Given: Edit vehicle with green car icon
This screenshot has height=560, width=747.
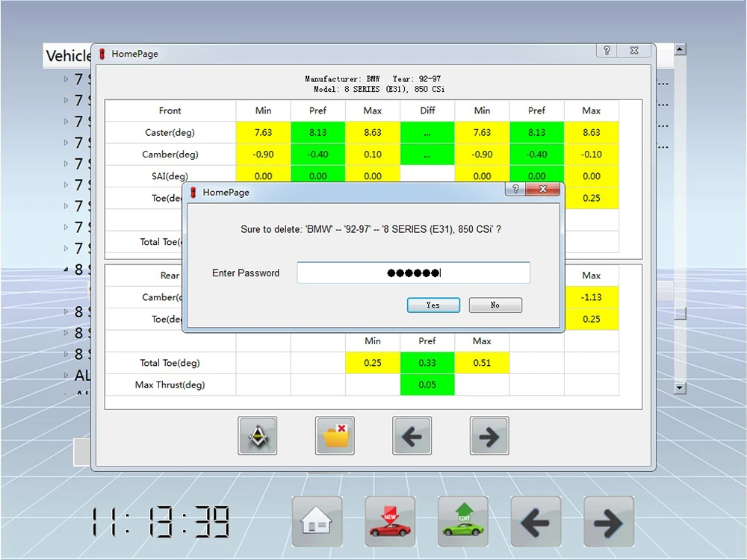Looking at the screenshot, I should 463,521.
